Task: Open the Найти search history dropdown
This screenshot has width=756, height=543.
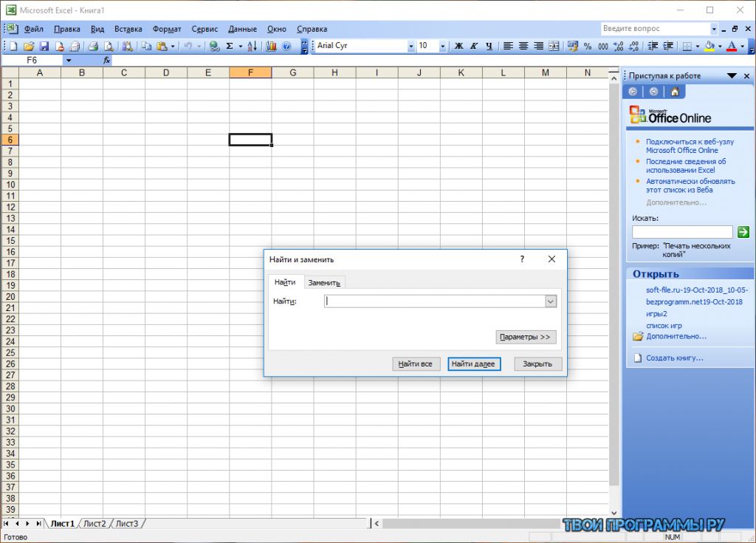Action: pos(551,301)
